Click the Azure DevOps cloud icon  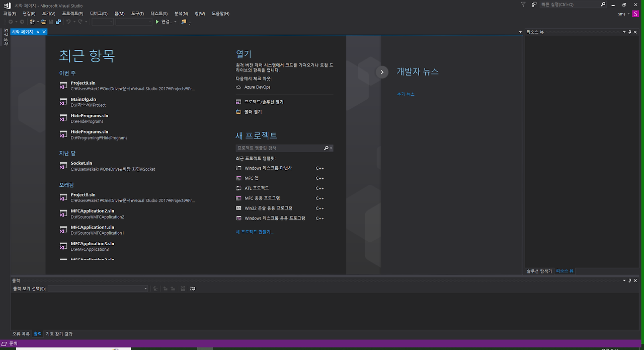coord(238,87)
